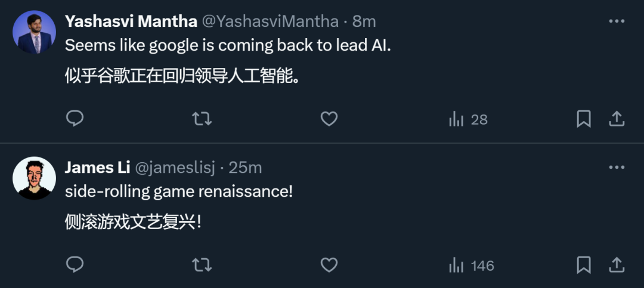Open Yashasvi Mantha's profile picture
The width and height of the screenshot is (644, 288).
34,32
